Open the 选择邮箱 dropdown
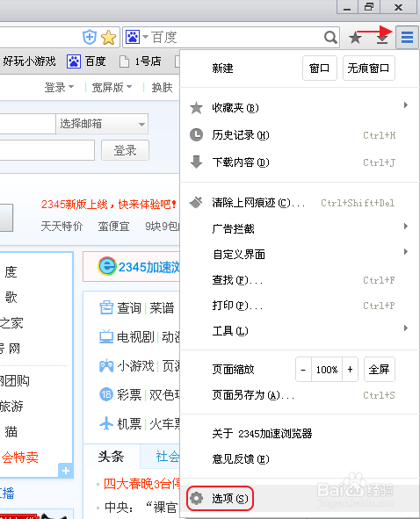Screen dimensions: 420x519 click(102, 124)
